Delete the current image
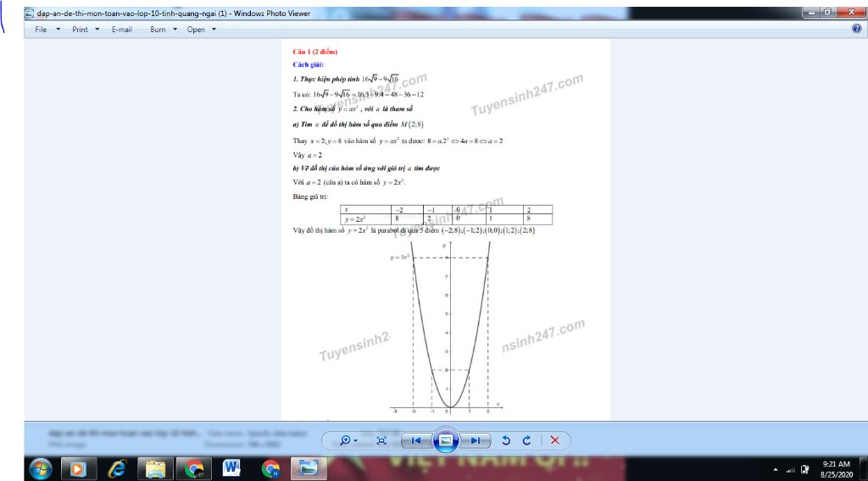 (x=554, y=440)
